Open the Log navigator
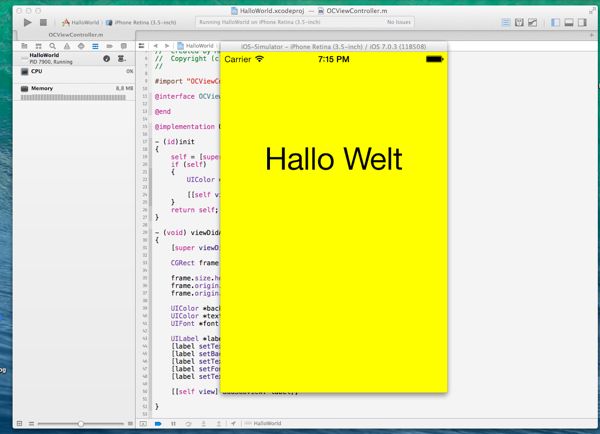The image size is (600, 434). [124, 46]
